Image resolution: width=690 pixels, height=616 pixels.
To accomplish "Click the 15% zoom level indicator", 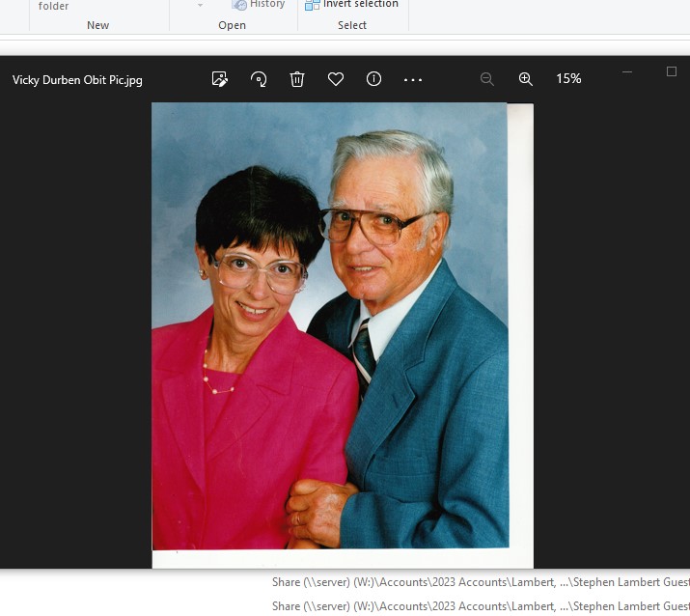I will pos(568,79).
